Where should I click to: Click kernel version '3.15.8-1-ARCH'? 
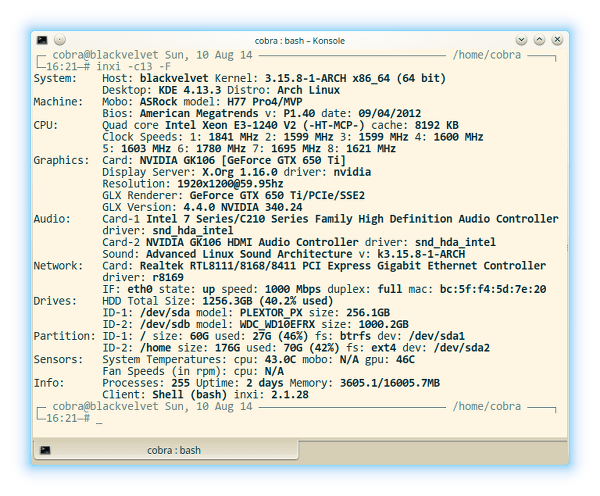(305, 78)
